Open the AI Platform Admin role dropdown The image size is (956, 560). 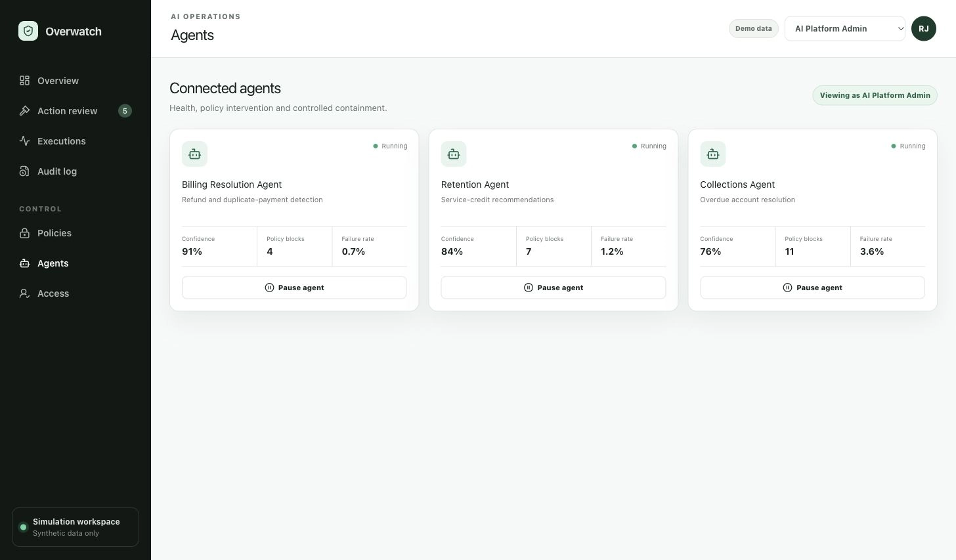[x=845, y=29]
